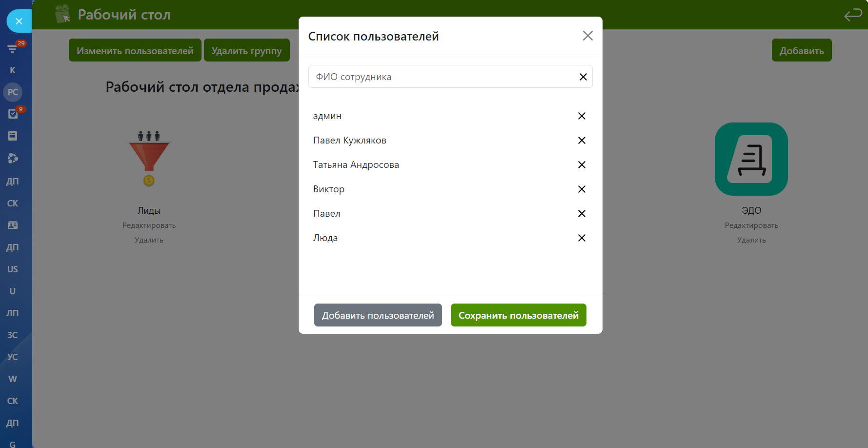Open the ЭДО document tile
Viewport: 868px width, 448px height.
pos(751,159)
